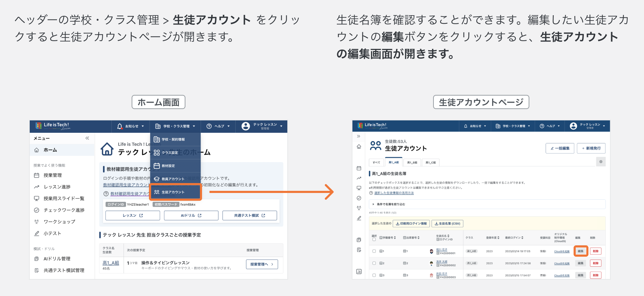Click lesson progress chart icon in collapsed sidebar
Image resolution: width=644 pixels, height=296 pixels.
(x=359, y=178)
